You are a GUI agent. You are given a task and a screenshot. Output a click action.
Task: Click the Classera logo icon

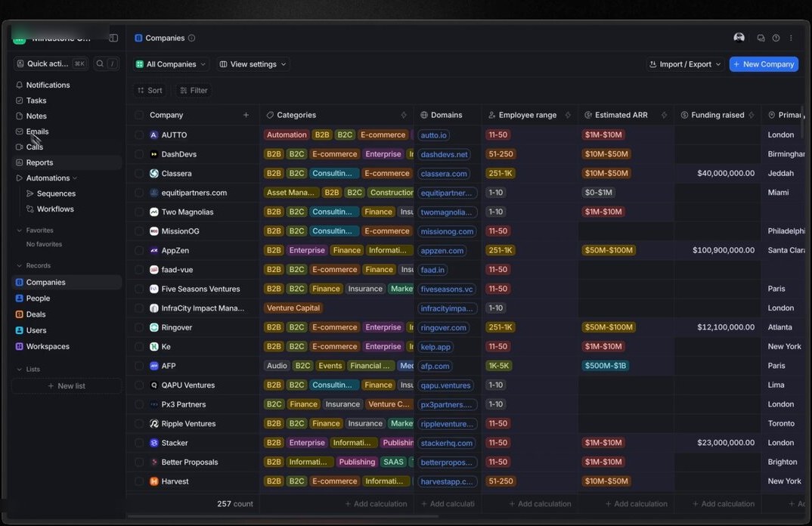(153, 173)
